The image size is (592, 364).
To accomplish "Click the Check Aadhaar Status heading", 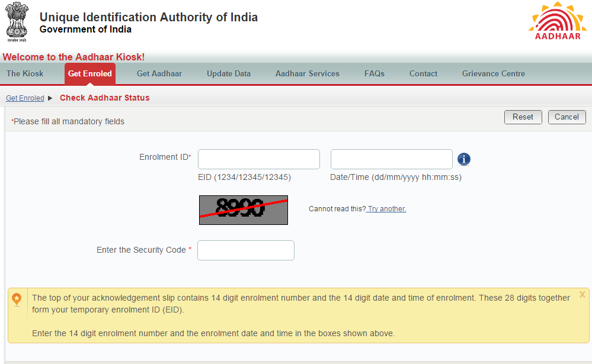I will pos(104,98).
